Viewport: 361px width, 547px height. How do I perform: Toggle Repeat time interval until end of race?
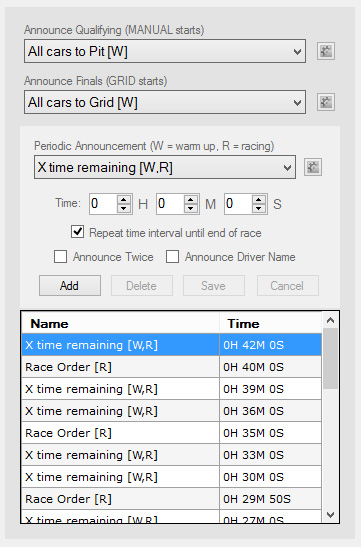77,232
